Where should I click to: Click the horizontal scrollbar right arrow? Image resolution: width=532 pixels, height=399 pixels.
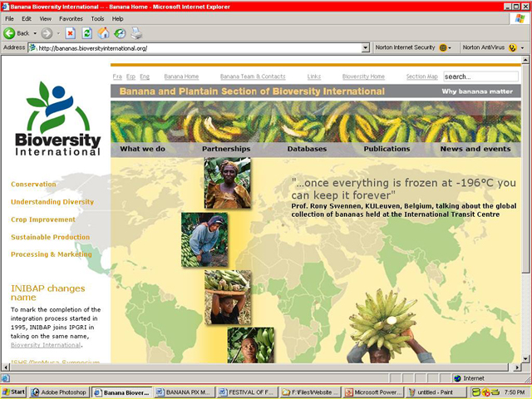(x=517, y=367)
